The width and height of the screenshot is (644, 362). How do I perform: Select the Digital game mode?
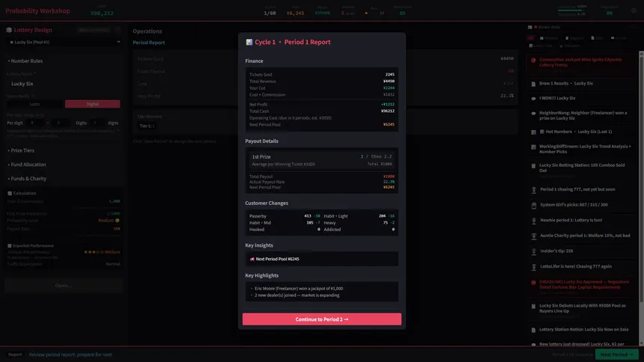point(92,104)
